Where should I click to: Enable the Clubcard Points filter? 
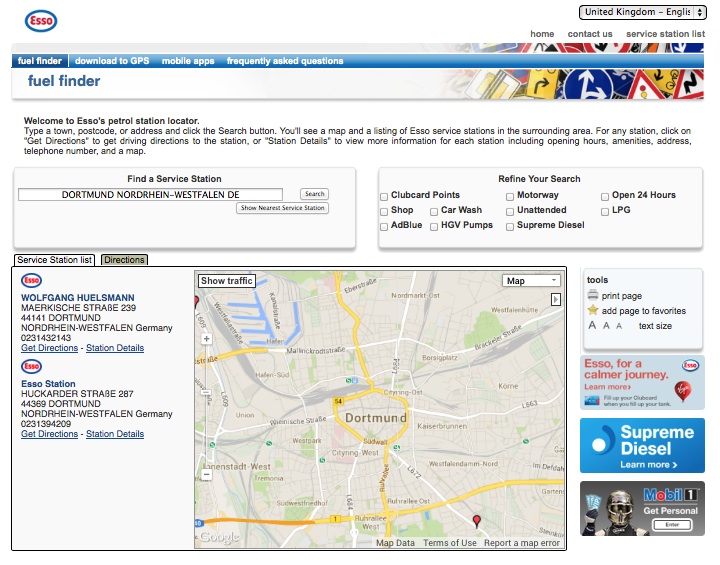384,196
